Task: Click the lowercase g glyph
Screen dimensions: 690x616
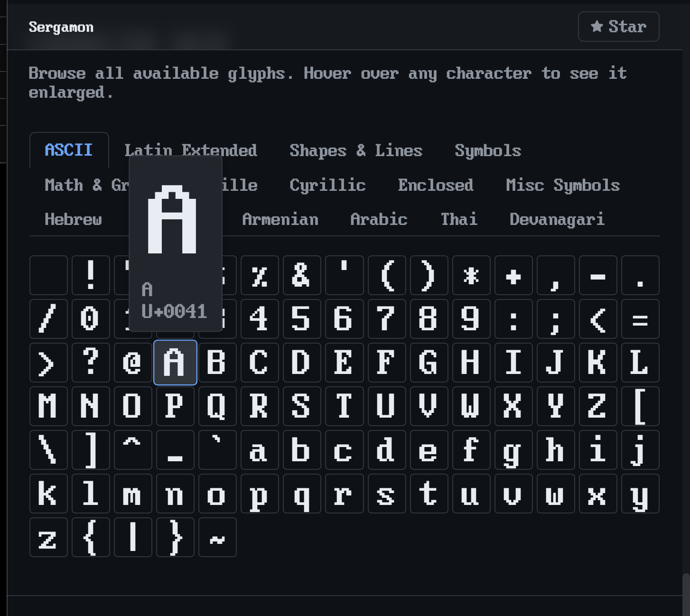Action: pyautogui.click(x=513, y=450)
